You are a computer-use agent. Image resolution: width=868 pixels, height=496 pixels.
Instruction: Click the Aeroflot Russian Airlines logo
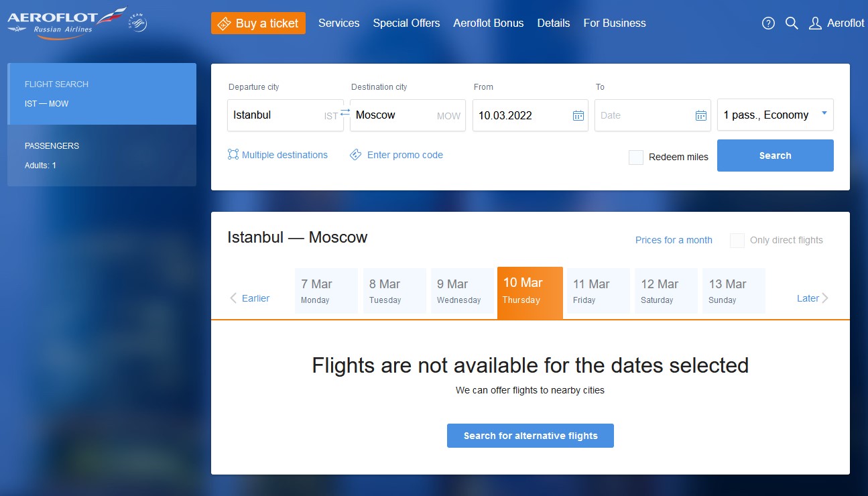(x=77, y=23)
